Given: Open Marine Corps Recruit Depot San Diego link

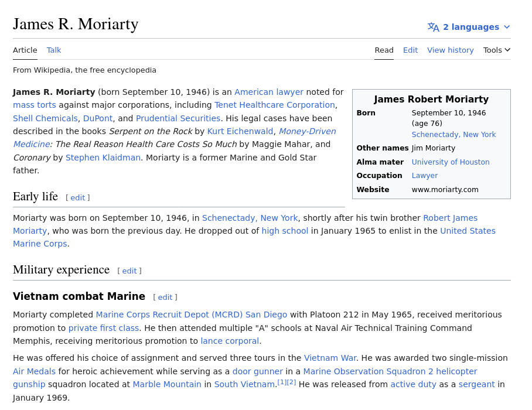Looking at the screenshot, I should [x=192, y=315].
